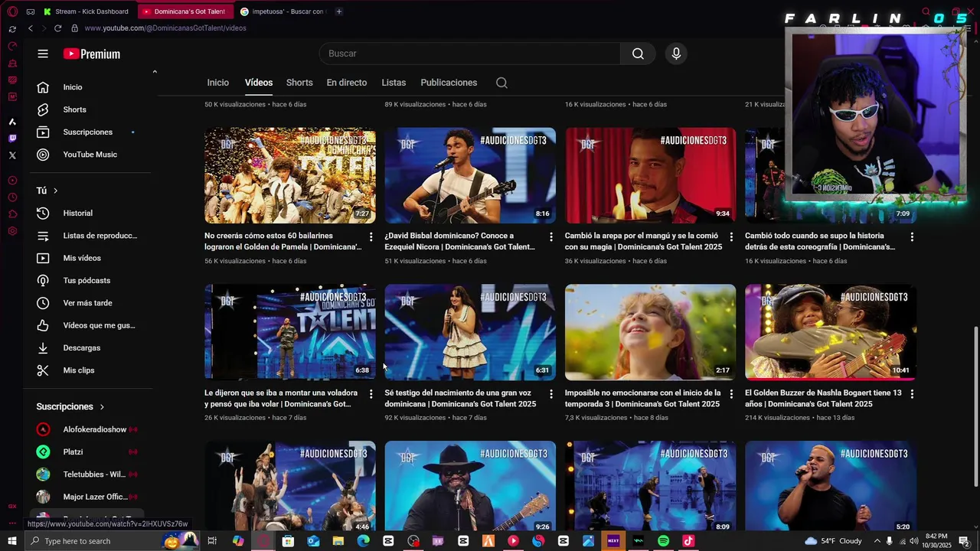The image size is (980, 551).
Task: Open options for 'Golden Buzzer de Nashla' video
Action: tap(911, 394)
